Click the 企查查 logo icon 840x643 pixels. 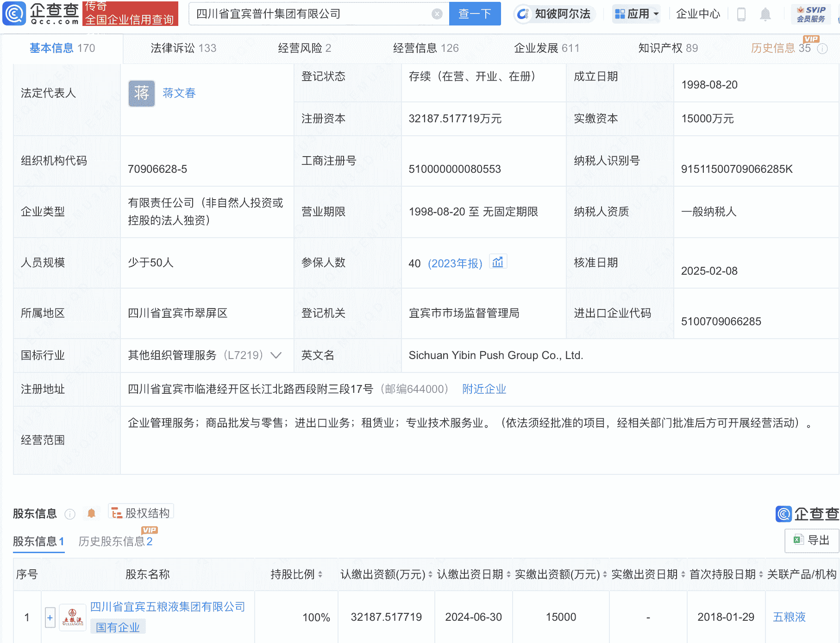[x=15, y=14]
